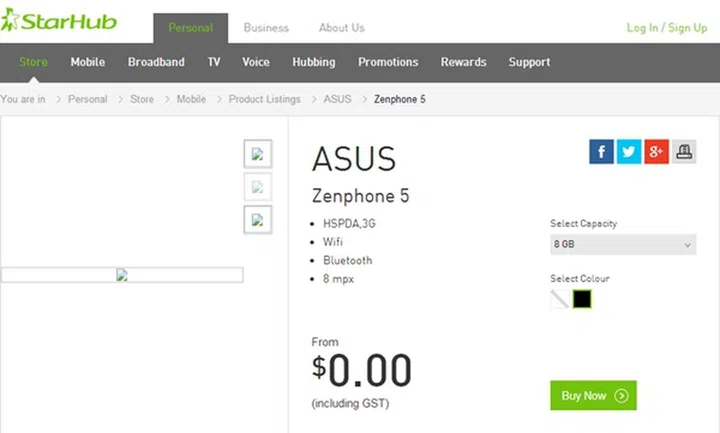This screenshot has height=433, width=720.
Task: Click the StarHub logo
Action: pos(59,20)
